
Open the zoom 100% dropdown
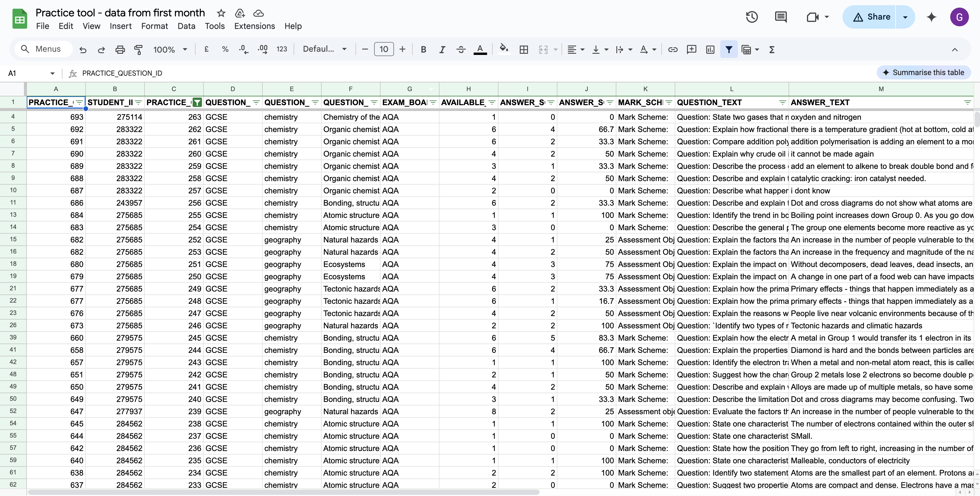(170, 49)
